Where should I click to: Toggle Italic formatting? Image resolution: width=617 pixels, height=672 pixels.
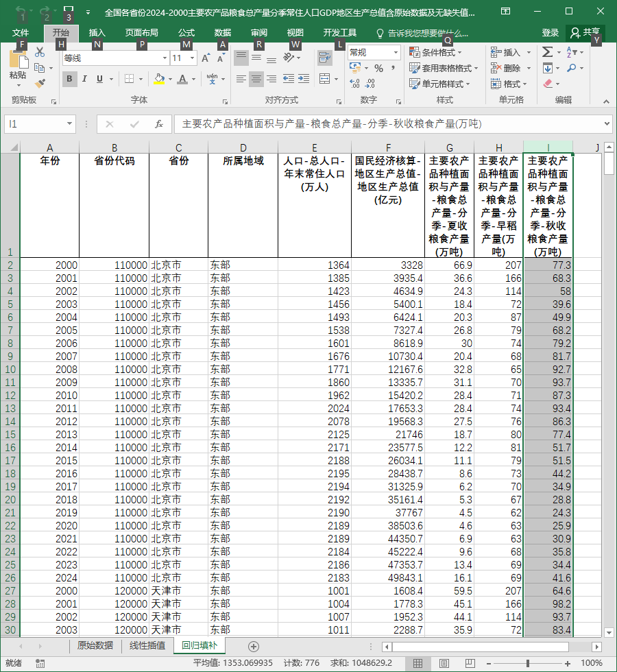pyautogui.click(x=84, y=79)
